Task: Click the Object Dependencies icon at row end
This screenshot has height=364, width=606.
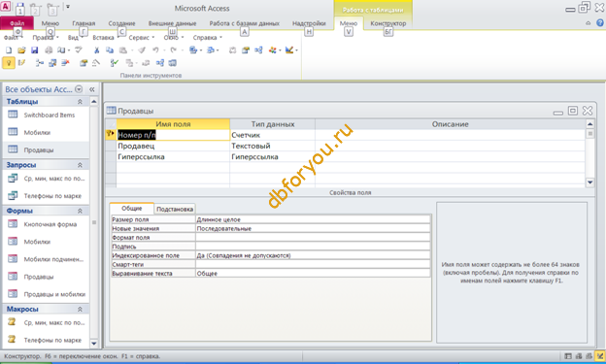Action: (x=172, y=62)
